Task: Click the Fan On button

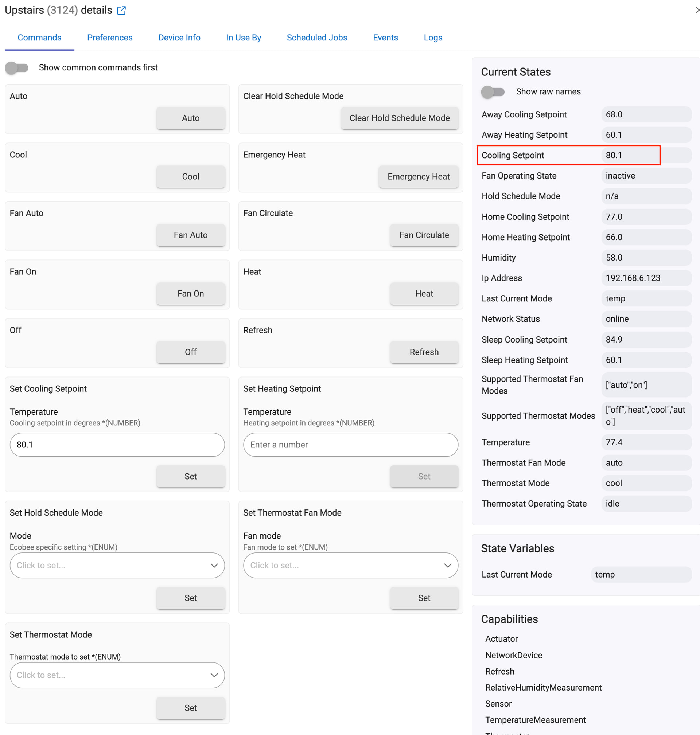Action: pos(190,293)
